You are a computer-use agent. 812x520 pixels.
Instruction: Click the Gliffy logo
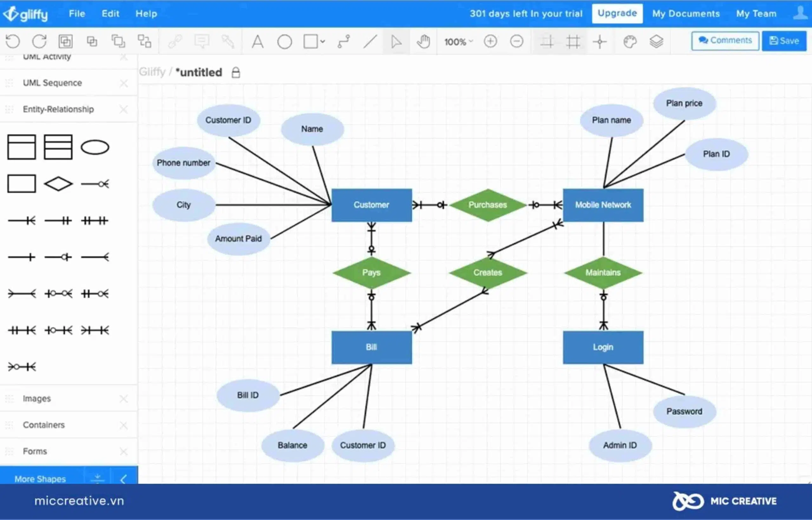click(25, 14)
